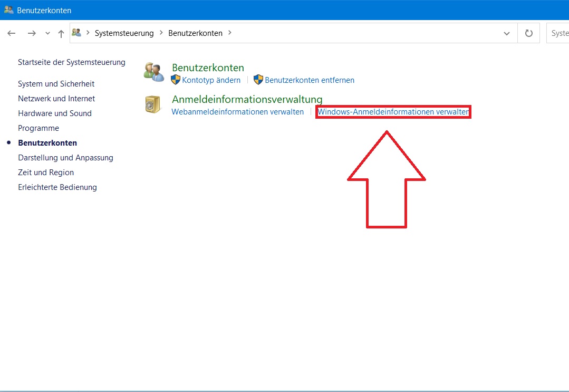Go back with the left arrow button

point(12,33)
